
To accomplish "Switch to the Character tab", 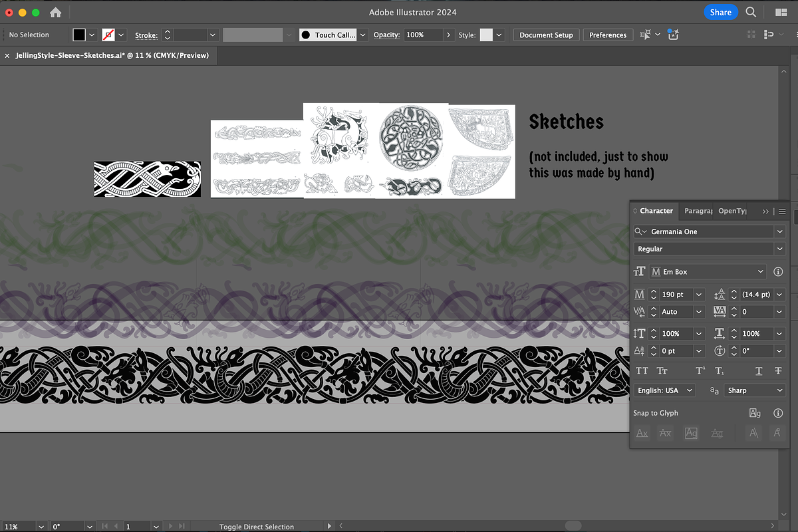I will [656, 211].
